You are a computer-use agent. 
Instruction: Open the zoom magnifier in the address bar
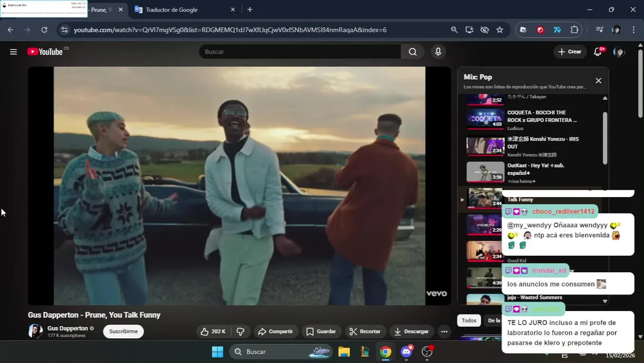point(454,30)
